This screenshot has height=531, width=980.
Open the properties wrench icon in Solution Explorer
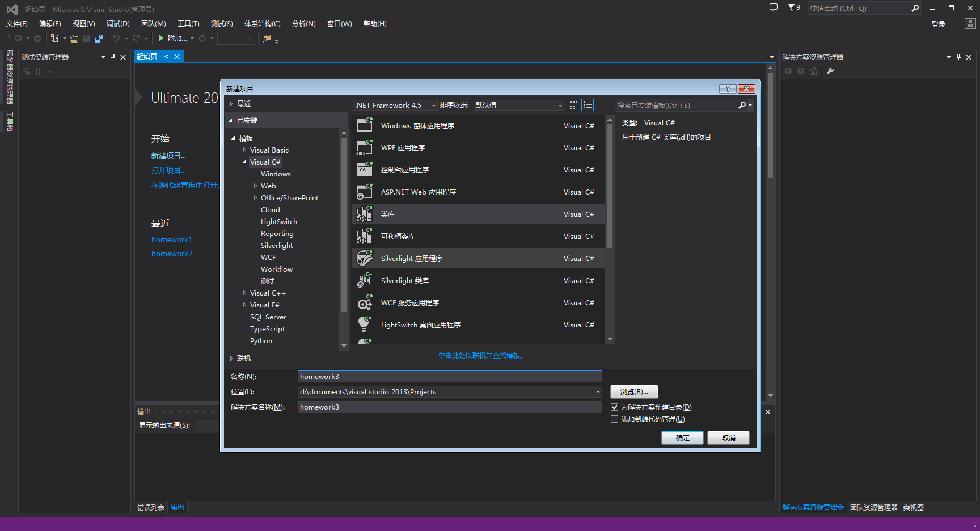coord(831,71)
